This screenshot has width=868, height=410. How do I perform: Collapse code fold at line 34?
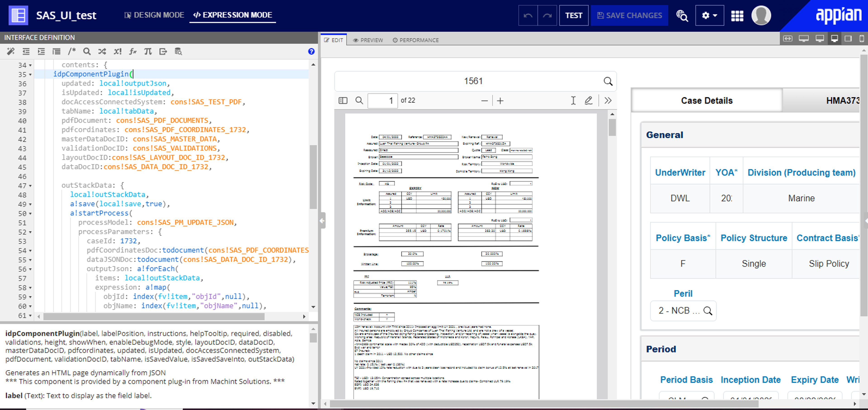coord(30,65)
